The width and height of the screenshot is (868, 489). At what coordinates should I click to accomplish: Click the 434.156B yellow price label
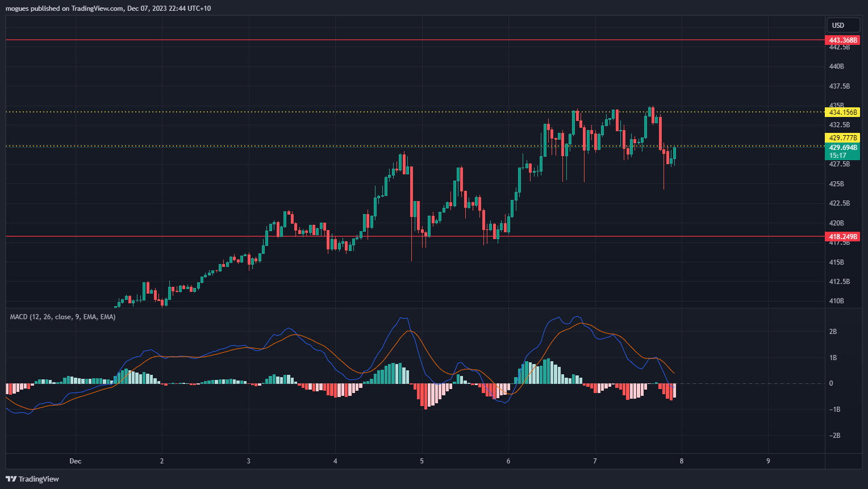(x=842, y=112)
